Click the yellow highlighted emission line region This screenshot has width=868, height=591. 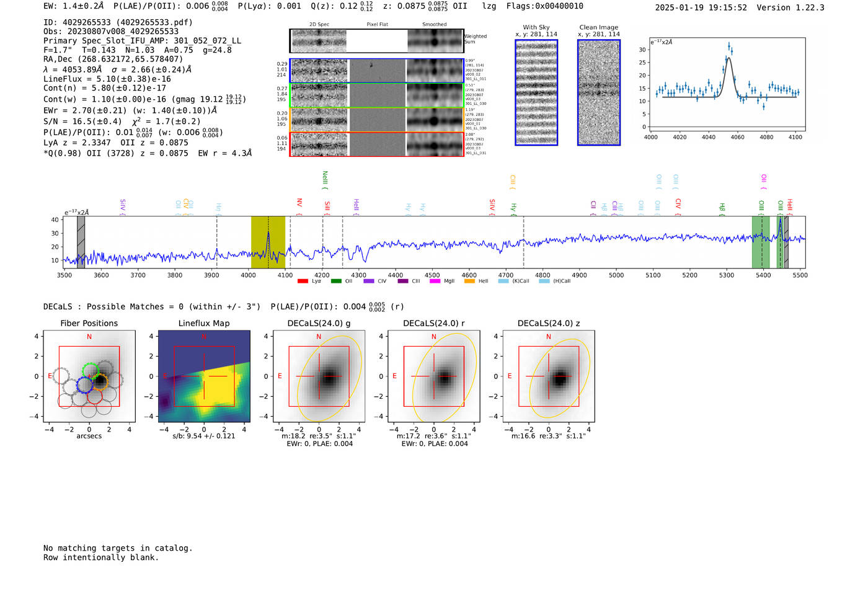268,242
